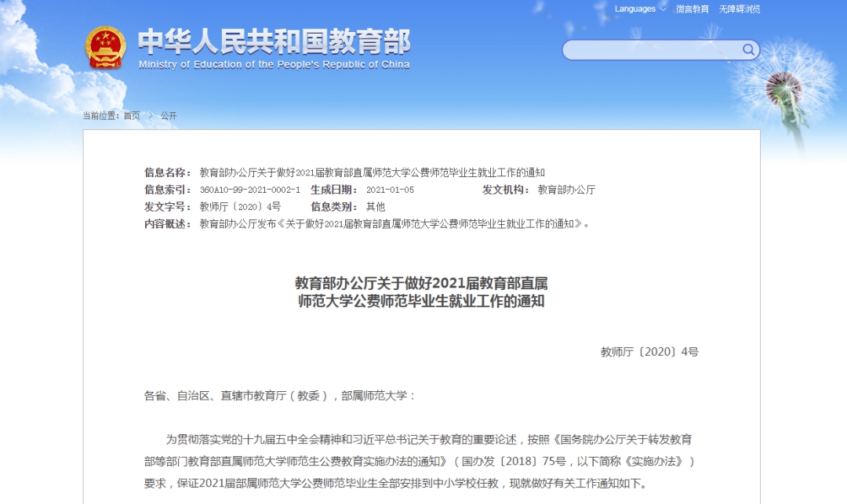Image resolution: width=847 pixels, height=504 pixels.
Task: Open 公开 in the breadcrumb
Action: [x=169, y=115]
